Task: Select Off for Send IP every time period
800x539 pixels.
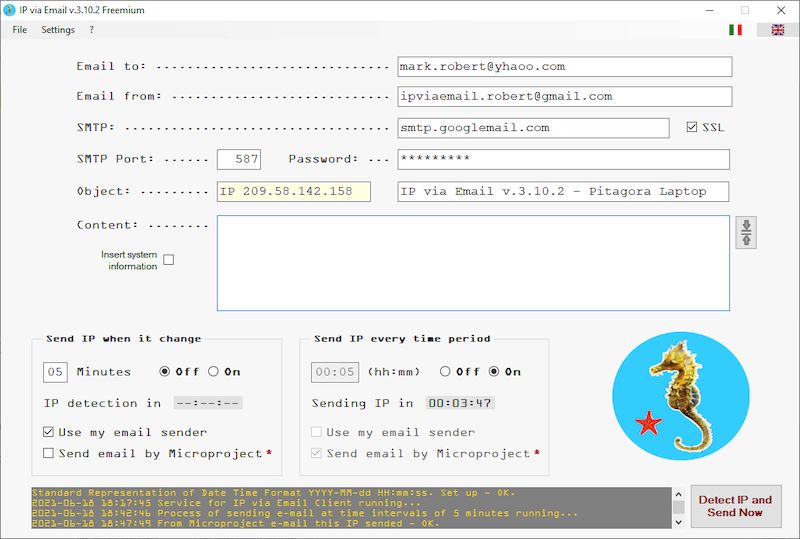Action: [x=445, y=372]
